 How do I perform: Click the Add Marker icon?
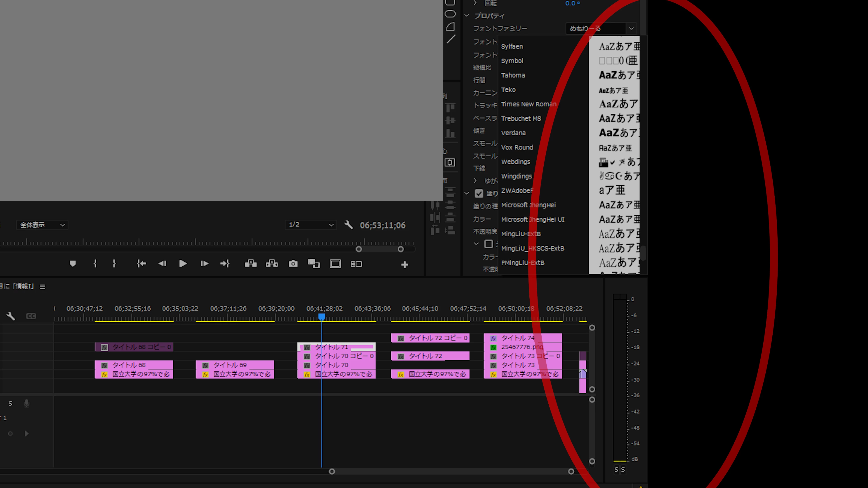[x=73, y=264]
